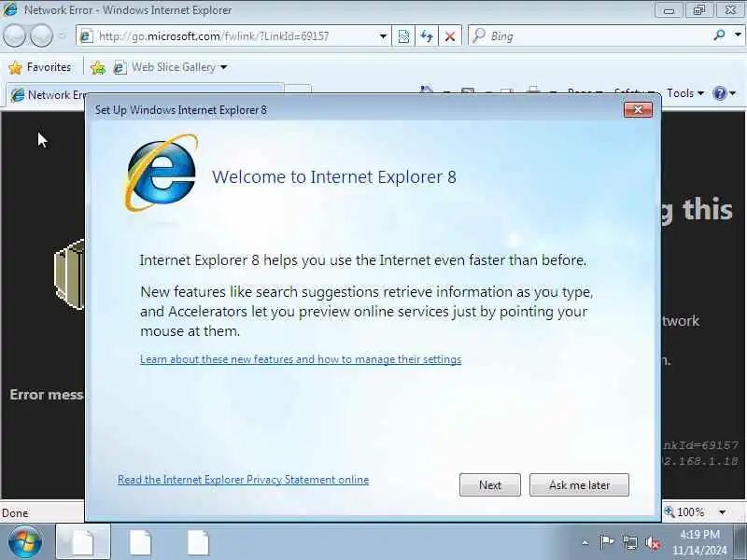Image resolution: width=747 pixels, height=560 pixels.
Task: Open the search provider dropdown arrow
Action: click(738, 35)
